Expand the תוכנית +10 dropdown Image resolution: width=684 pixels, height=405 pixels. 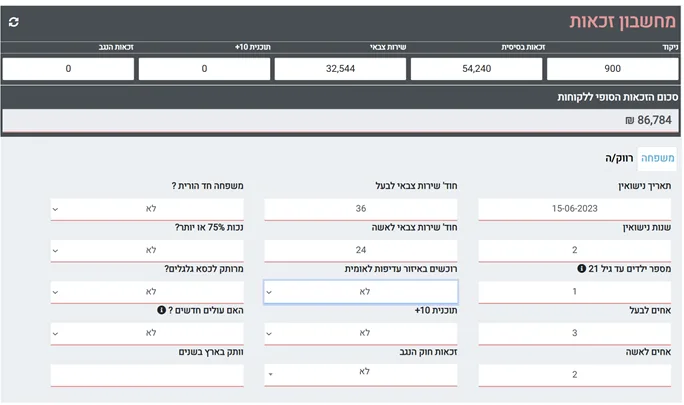point(361,333)
